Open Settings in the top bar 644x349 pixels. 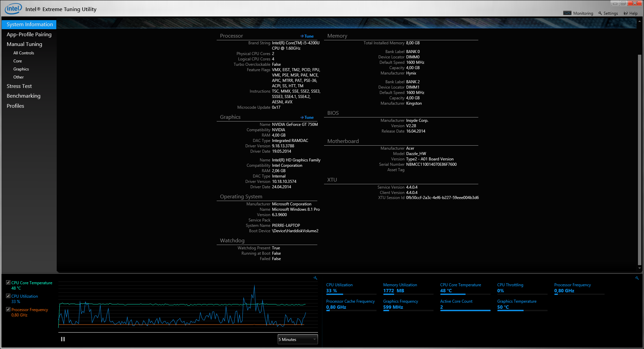(x=608, y=13)
